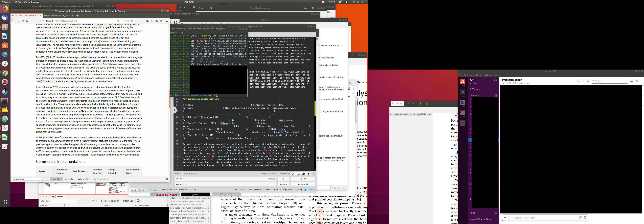Click Slack notifications bell icon
The width and height of the screenshot is (644, 224).
pos(495,80)
